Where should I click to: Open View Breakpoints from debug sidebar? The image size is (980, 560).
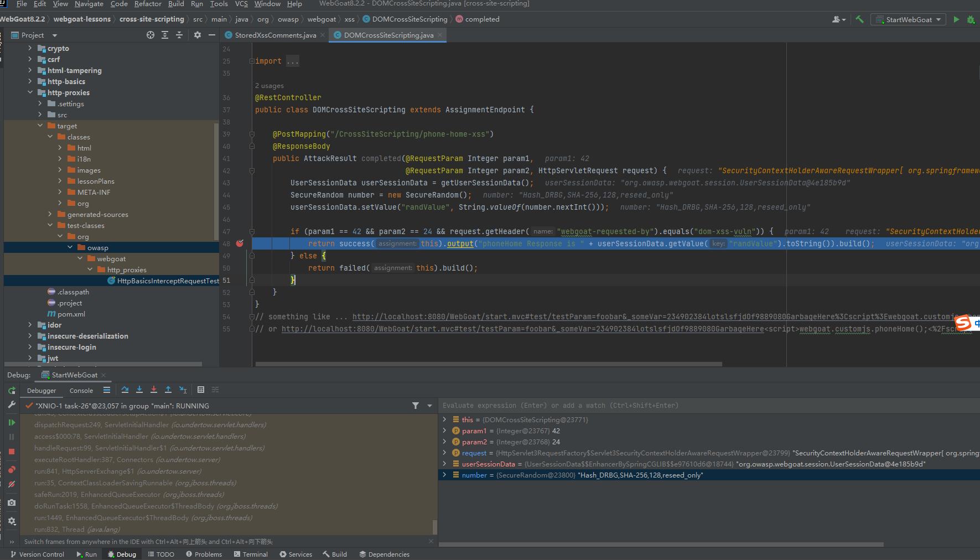(x=12, y=470)
